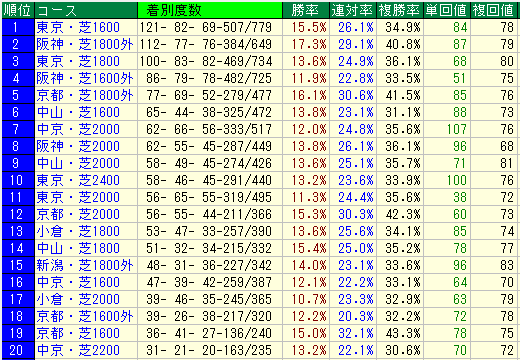Click 複勝率 value 40.8%
Viewport: 520px width, 360px height.
point(403,44)
